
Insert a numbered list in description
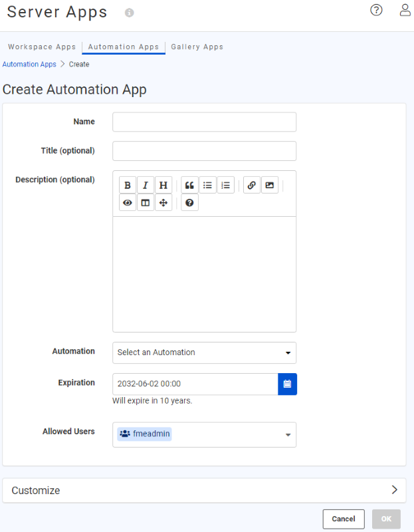[225, 185]
